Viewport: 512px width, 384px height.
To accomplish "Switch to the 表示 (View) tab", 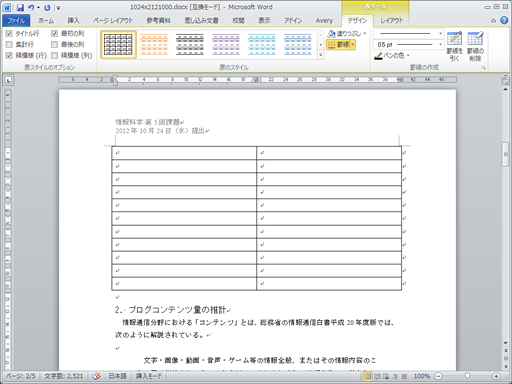I will point(264,21).
